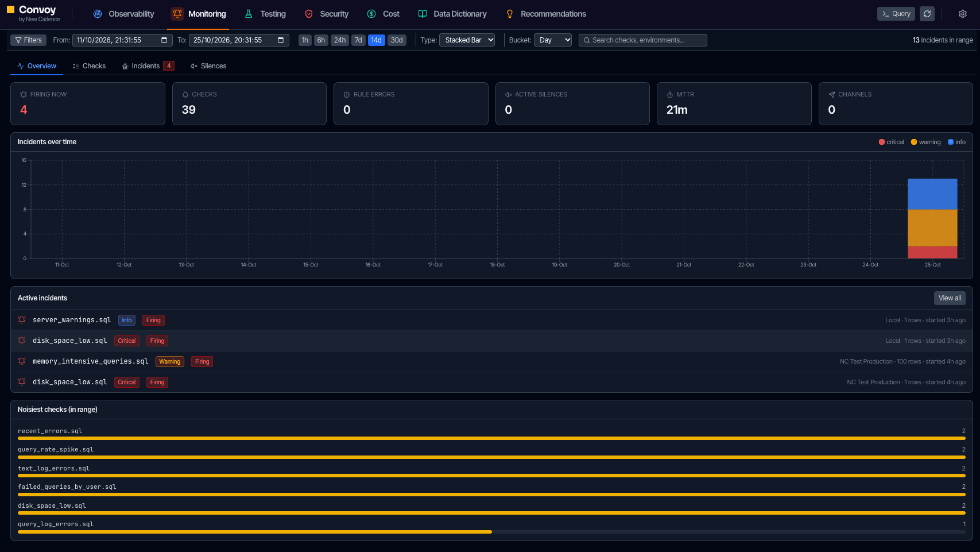The width and height of the screenshot is (980, 552).
Task: Select the 14d time range
Action: [x=377, y=40]
